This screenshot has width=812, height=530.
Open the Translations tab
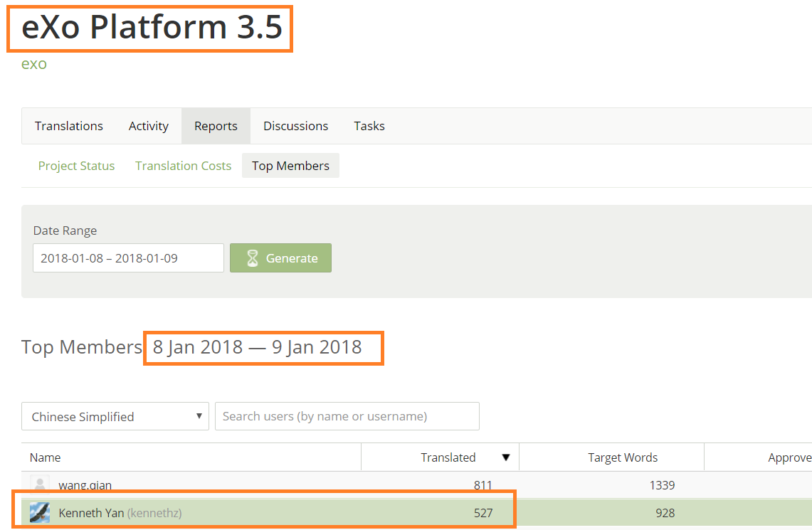coord(69,126)
